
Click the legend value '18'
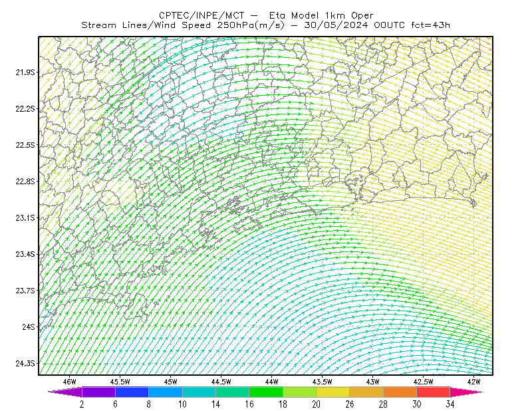coord(283,404)
